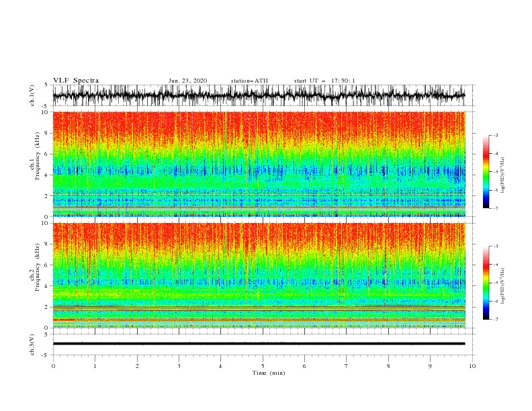Select the "start UT = 17:50:1" text

(x=324, y=81)
